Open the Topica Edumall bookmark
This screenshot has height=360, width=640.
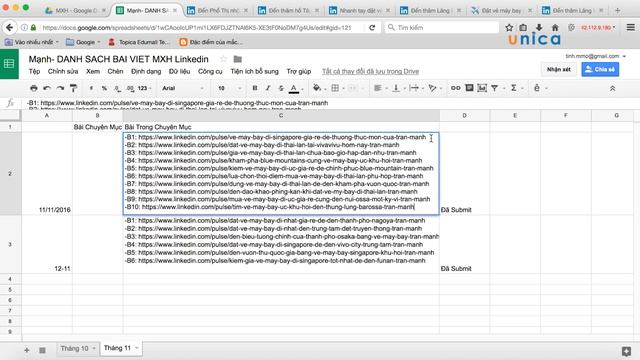[x=140, y=42]
